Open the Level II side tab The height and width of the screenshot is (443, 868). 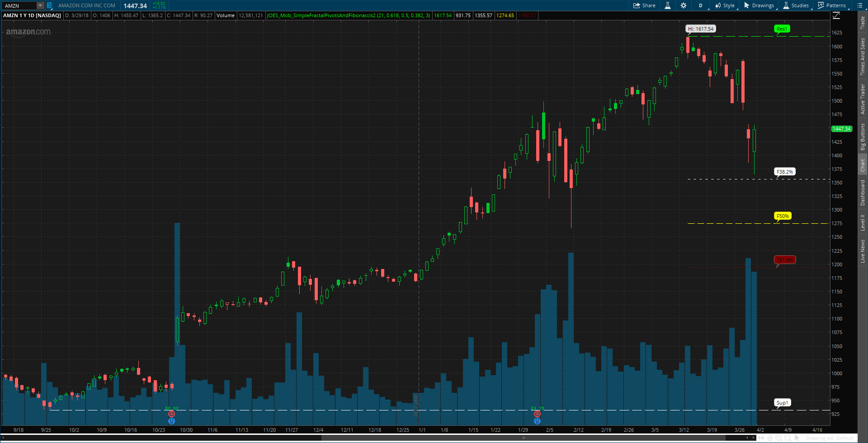click(863, 222)
